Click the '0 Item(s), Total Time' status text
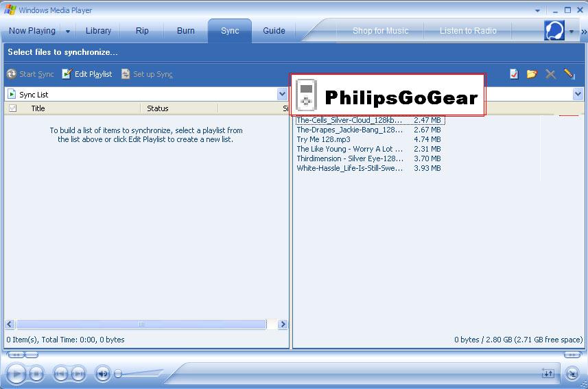 (65, 340)
